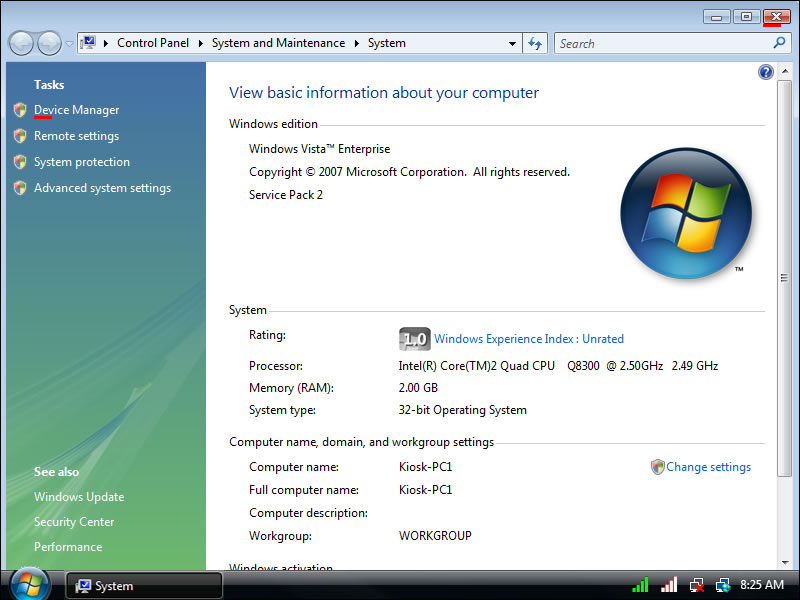Refresh the address bar location
Image resolution: width=800 pixels, height=600 pixels.
(535, 43)
